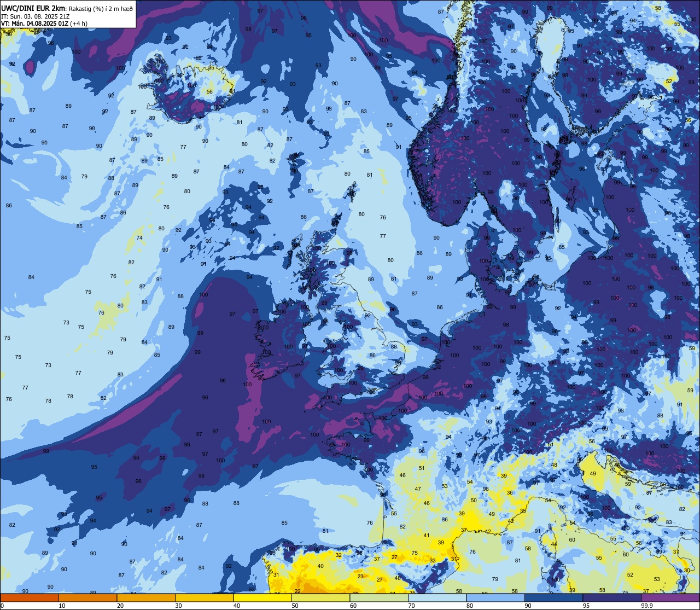Click the 30–40 legend color segment

point(204,597)
